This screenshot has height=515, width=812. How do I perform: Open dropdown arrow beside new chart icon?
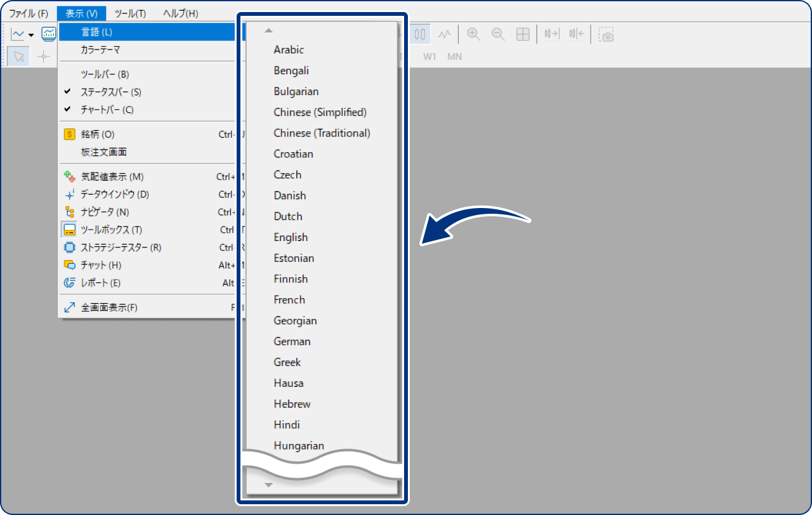pyautogui.click(x=31, y=35)
